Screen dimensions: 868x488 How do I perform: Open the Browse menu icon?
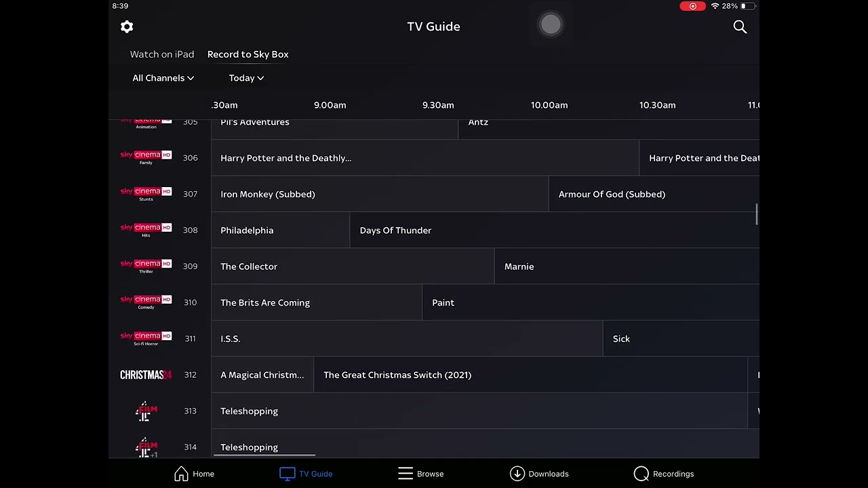406,473
